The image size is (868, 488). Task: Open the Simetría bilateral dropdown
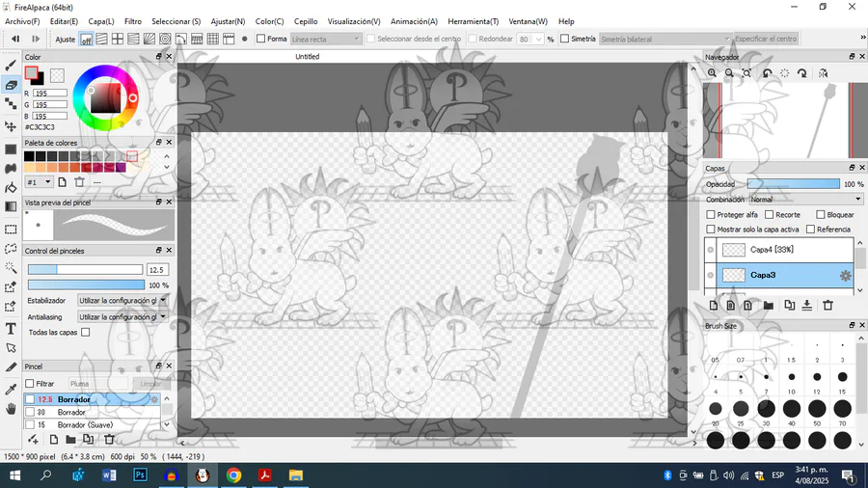click(665, 40)
